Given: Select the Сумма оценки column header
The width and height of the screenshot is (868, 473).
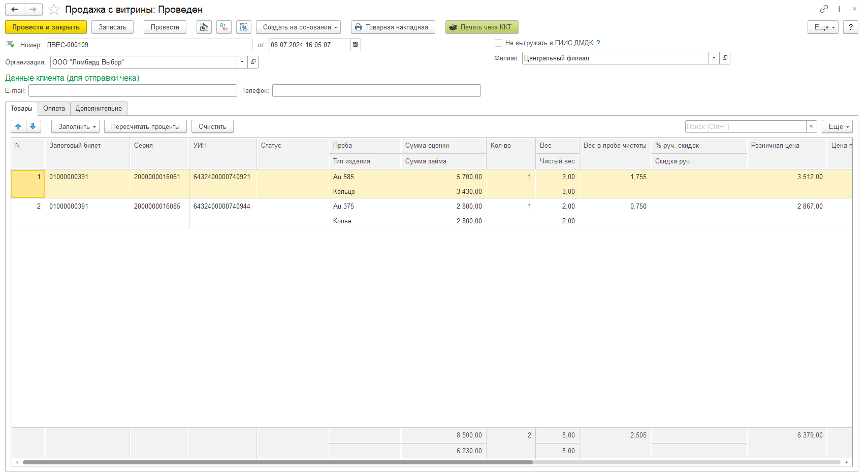Looking at the screenshot, I should pos(443,146).
